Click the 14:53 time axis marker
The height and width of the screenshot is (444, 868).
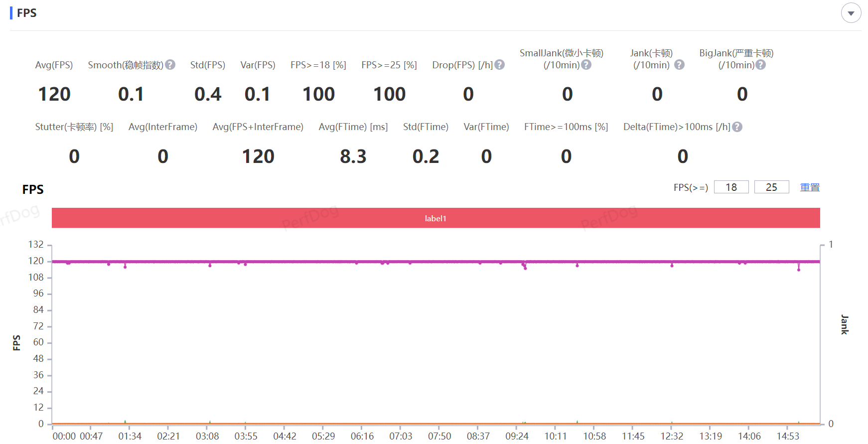788,436
